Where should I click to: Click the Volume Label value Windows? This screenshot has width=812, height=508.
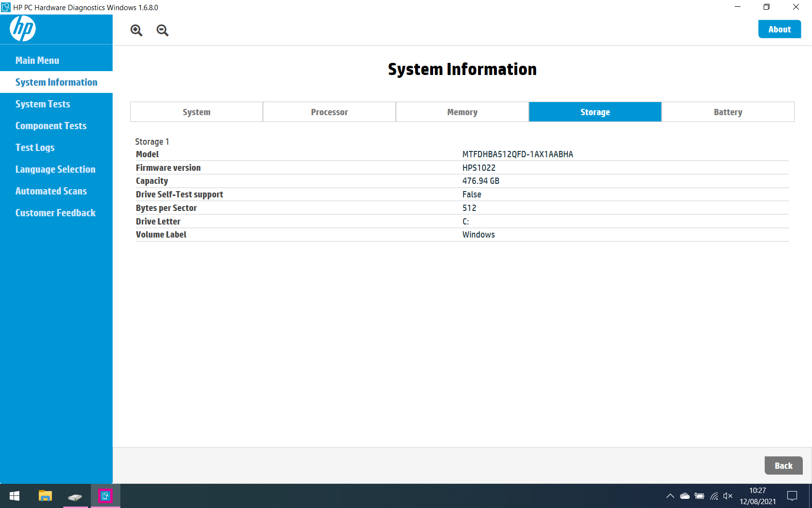[478, 235]
